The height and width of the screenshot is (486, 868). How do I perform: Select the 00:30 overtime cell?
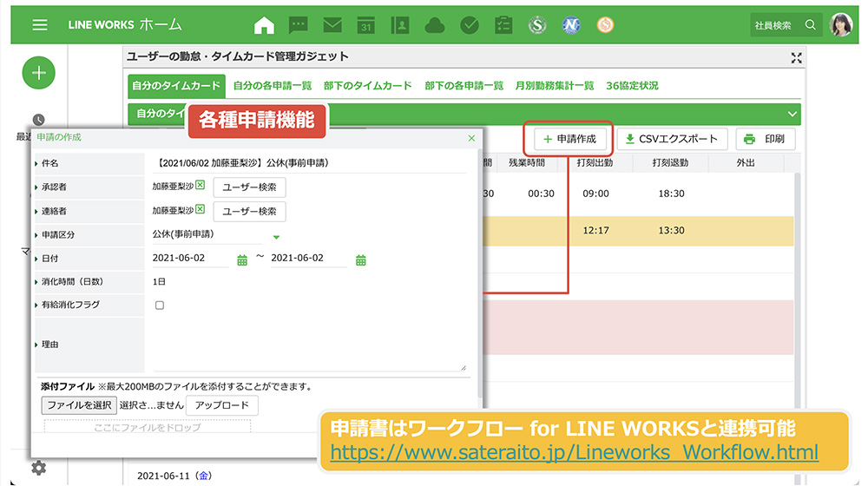tap(541, 194)
